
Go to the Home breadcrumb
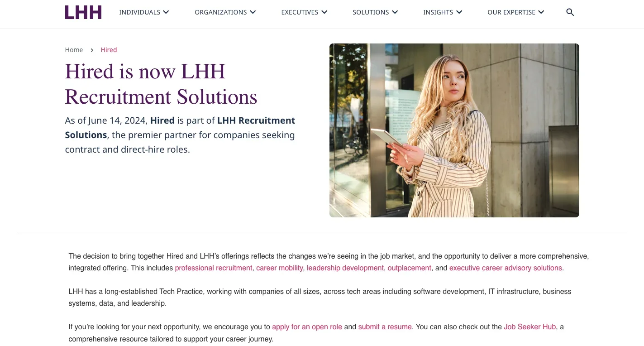point(74,50)
